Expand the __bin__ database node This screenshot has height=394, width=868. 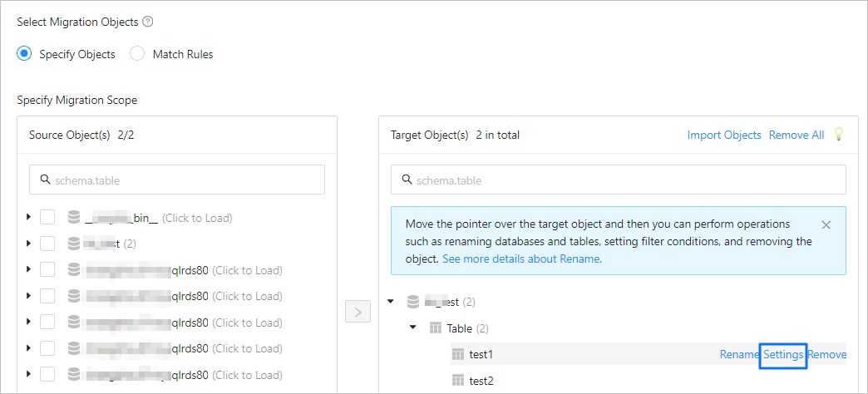click(29, 218)
